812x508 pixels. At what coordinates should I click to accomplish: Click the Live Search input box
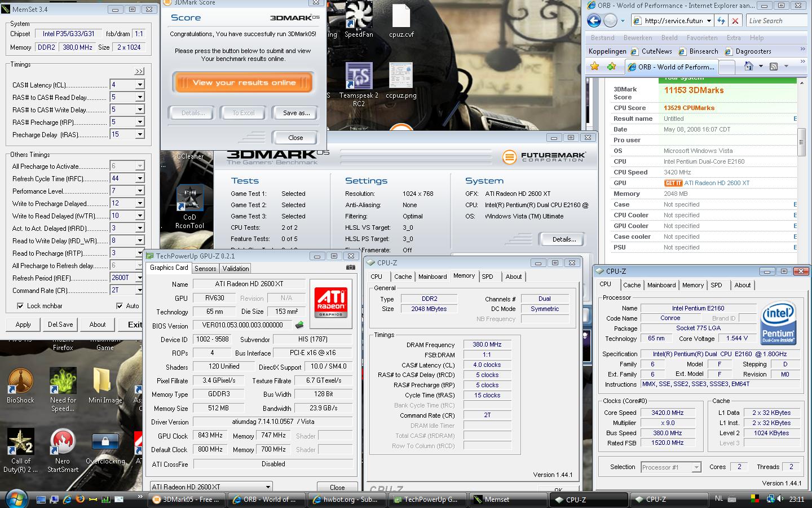776,21
